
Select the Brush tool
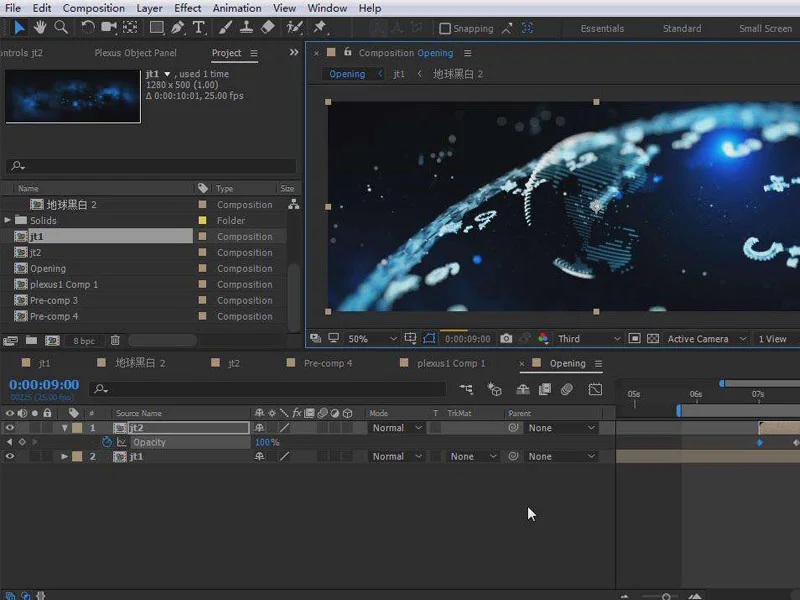click(225, 27)
